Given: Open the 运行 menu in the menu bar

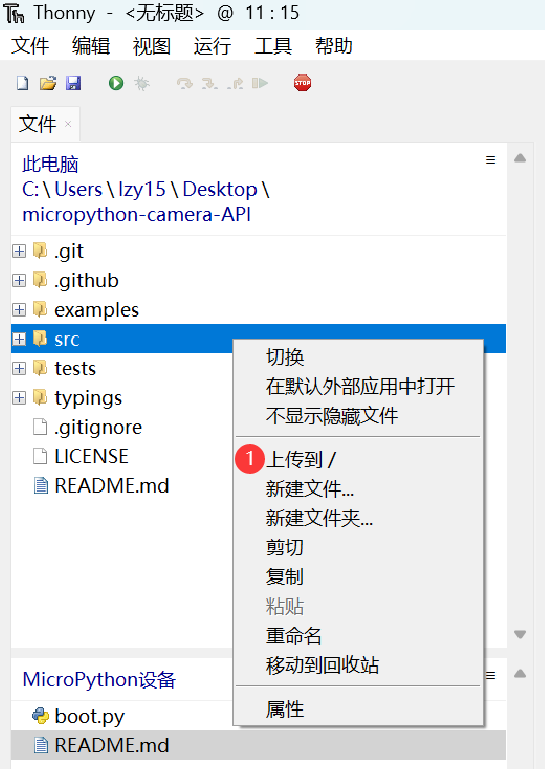Looking at the screenshot, I should coord(212,46).
